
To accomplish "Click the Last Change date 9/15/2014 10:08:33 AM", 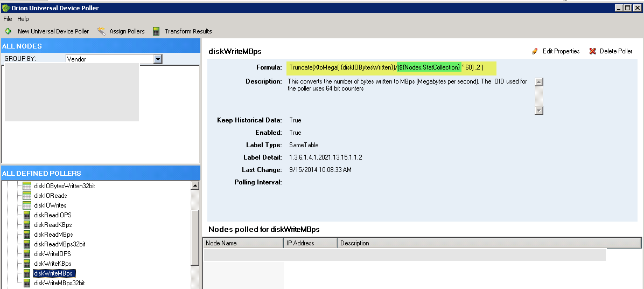I will [x=320, y=170].
